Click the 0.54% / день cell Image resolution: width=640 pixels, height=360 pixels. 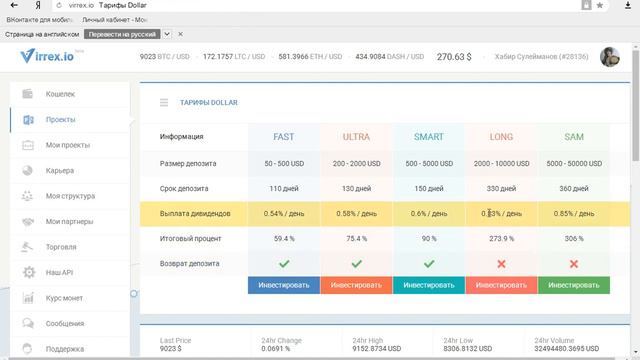click(284, 213)
